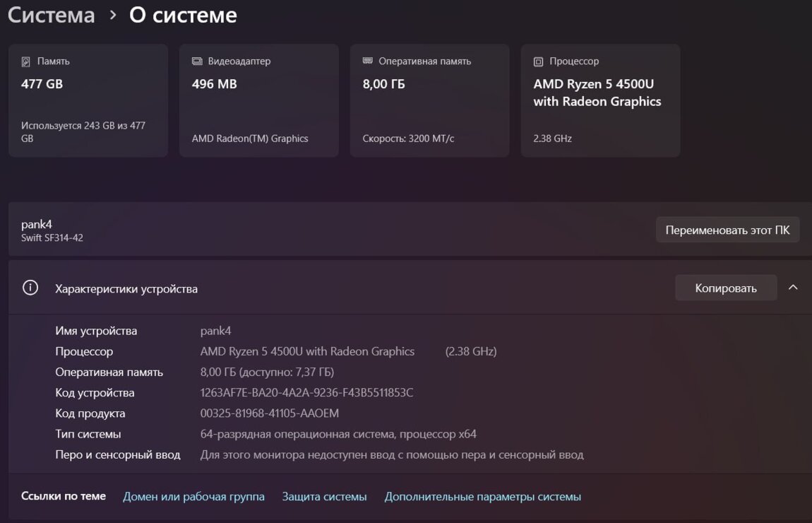Open the Защита системы link

tap(324, 497)
